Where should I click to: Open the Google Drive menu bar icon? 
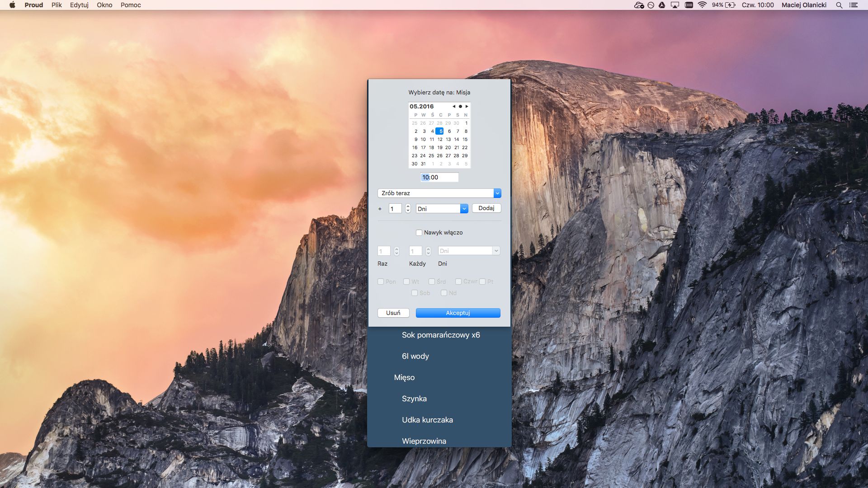[x=662, y=5]
